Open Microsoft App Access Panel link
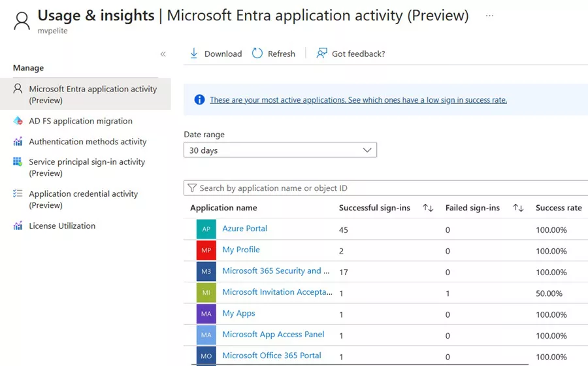 [273, 335]
